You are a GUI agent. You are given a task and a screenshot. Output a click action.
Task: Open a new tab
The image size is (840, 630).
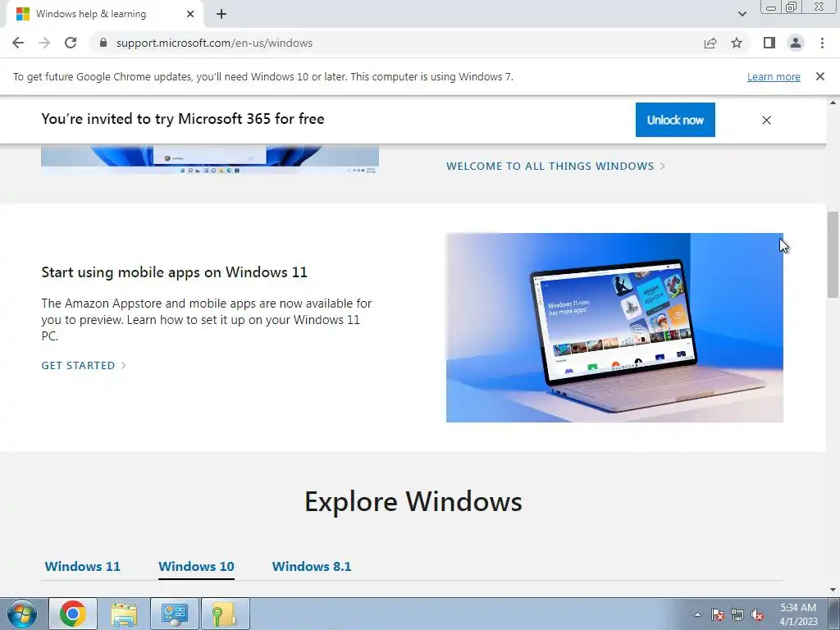tap(221, 14)
